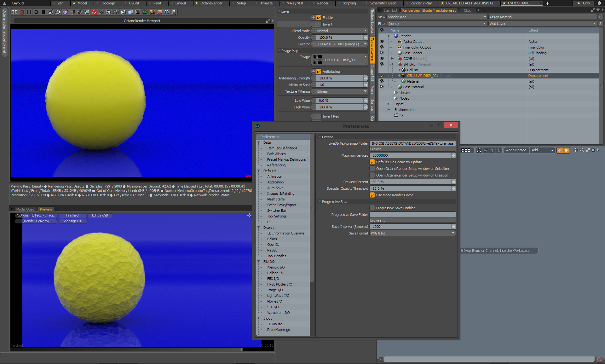Open the Save Format PNG dropdown

[412, 233]
